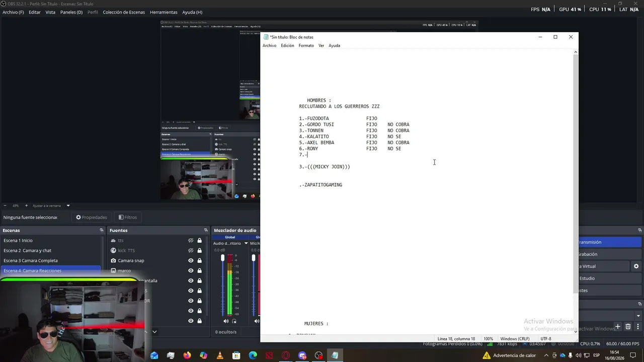This screenshot has height=362, width=644.
Task: Open the Formato menu in Notepad
Action: coord(306,46)
